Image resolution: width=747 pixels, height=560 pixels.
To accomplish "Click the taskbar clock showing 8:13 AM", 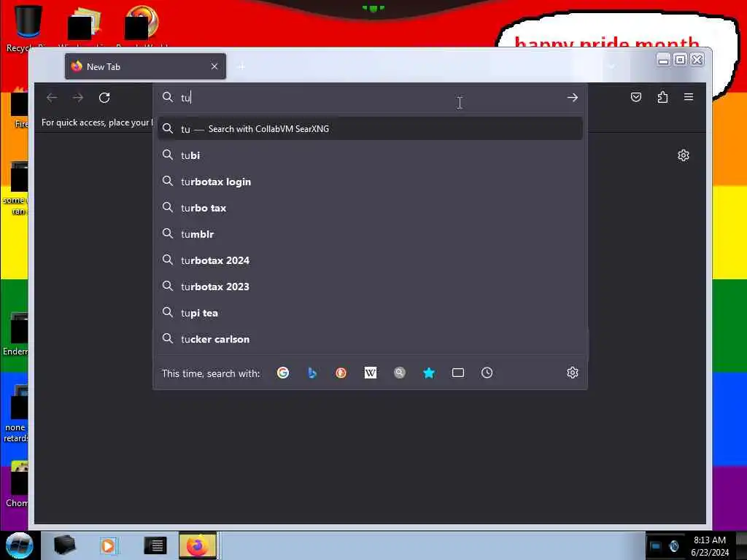I will pyautogui.click(x=710, y=545).
